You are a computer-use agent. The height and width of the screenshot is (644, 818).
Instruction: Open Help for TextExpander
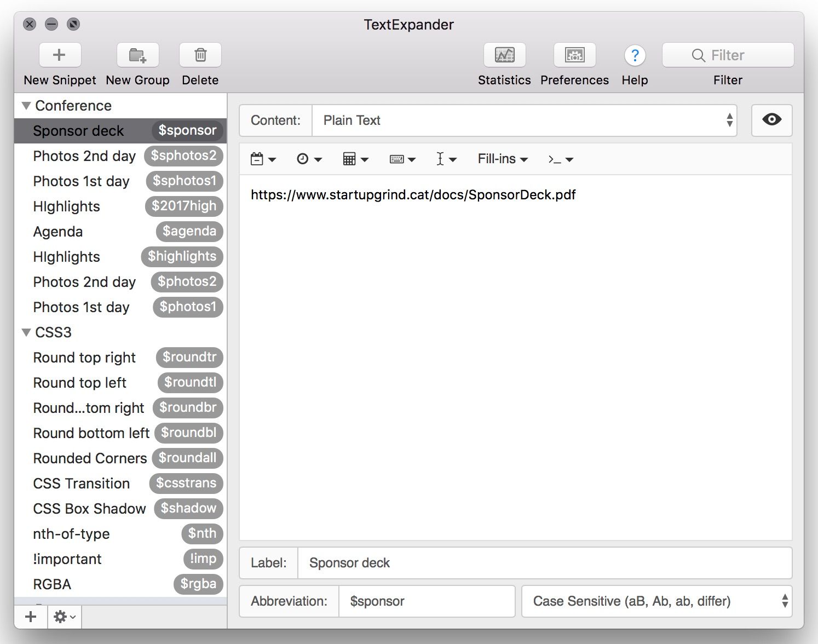(634, 55)
